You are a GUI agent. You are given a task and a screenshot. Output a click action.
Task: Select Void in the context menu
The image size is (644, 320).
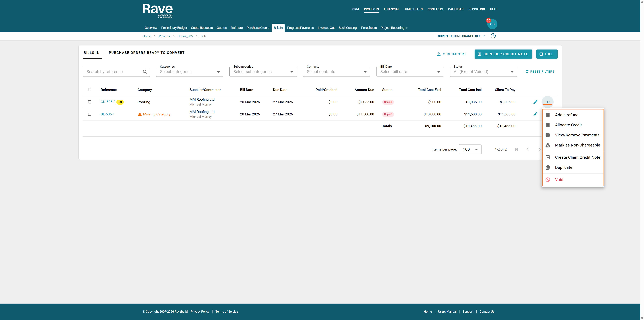[559, 180]
